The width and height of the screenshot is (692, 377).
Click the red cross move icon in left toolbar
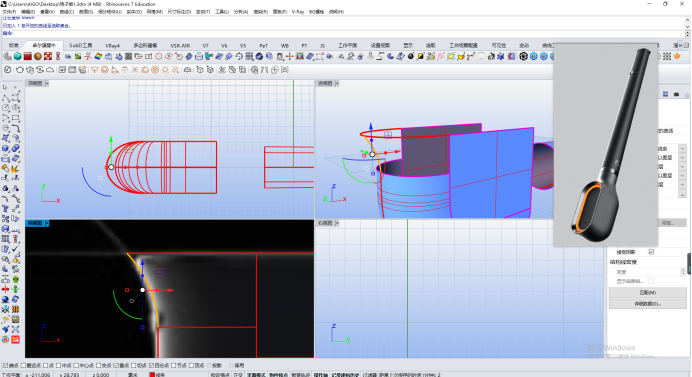coord(5,289)
